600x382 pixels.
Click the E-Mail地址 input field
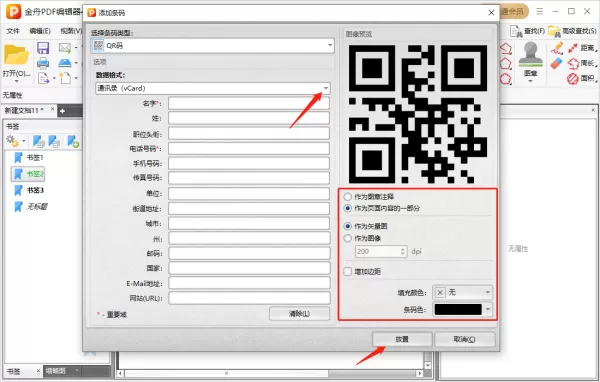click(x=249, y=283)
